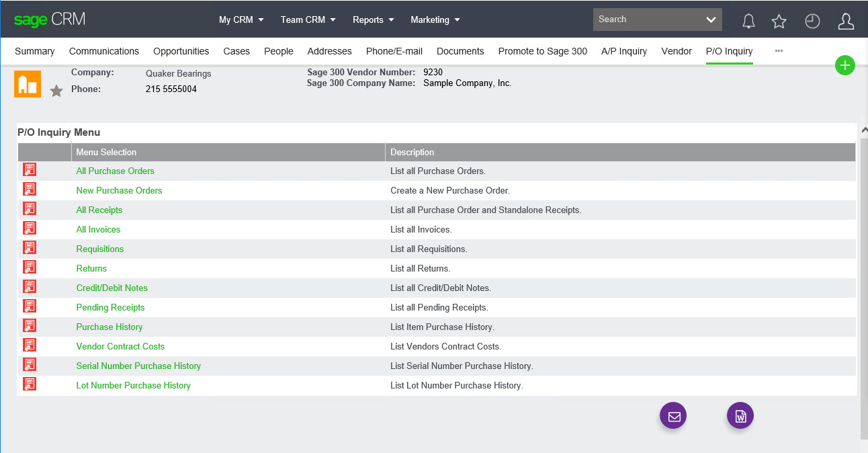The image size is (868, 453).
Task: Open favorites star icon in header
Action: (779, 21)
